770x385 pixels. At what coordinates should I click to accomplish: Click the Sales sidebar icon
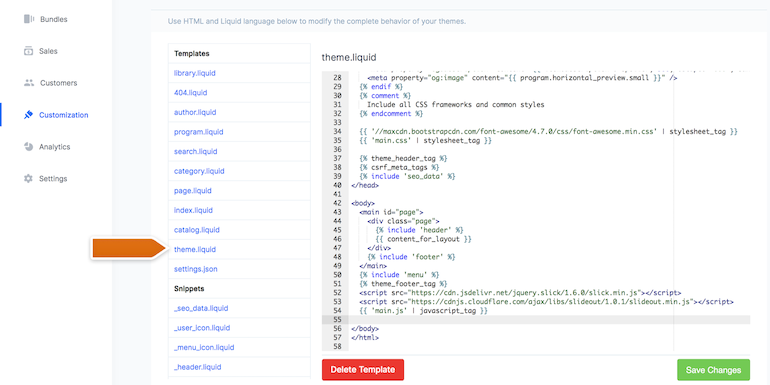click(28, 51)
